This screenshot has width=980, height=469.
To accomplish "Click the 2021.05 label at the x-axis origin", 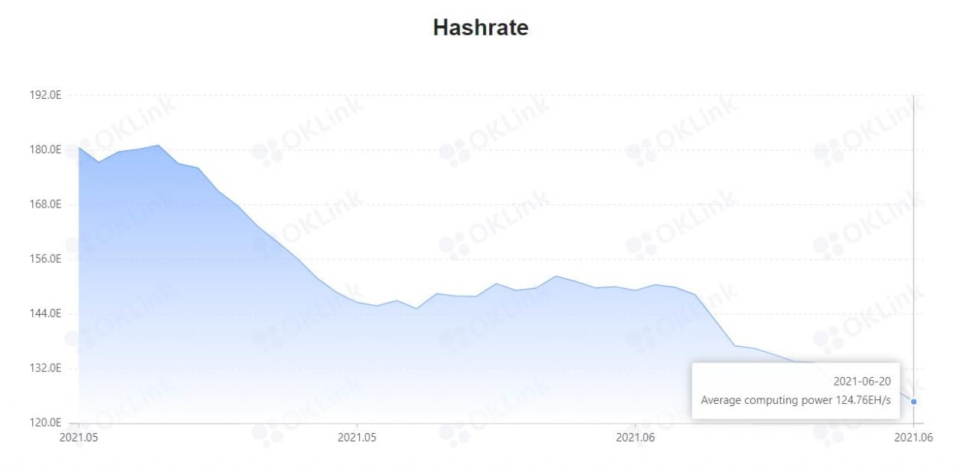I will [x=78, y=438].
